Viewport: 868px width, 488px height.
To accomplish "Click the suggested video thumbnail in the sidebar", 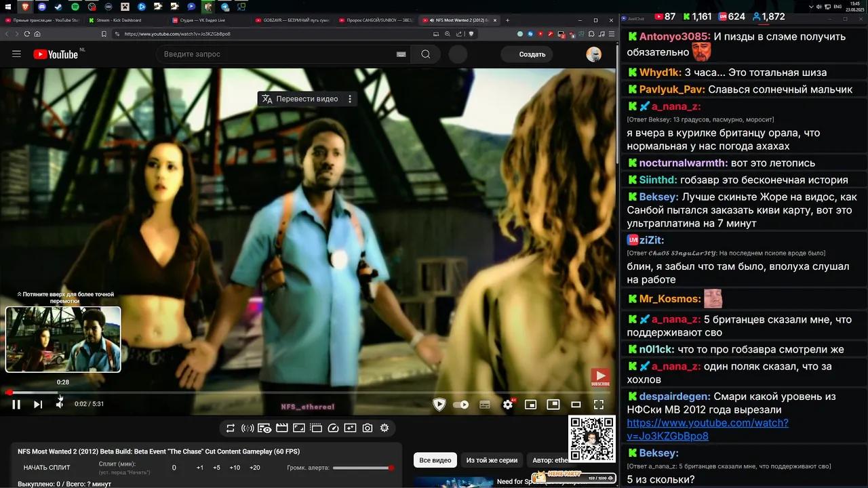I will point(454,483).
